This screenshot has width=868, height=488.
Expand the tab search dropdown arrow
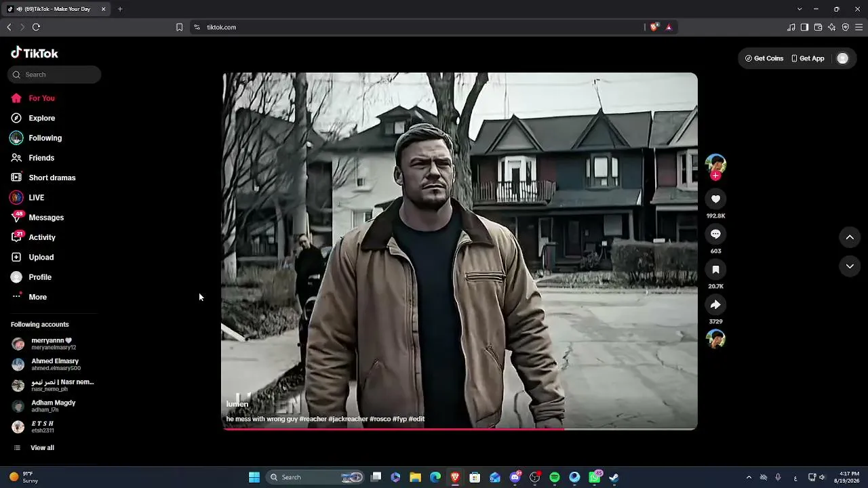(800, 9)
